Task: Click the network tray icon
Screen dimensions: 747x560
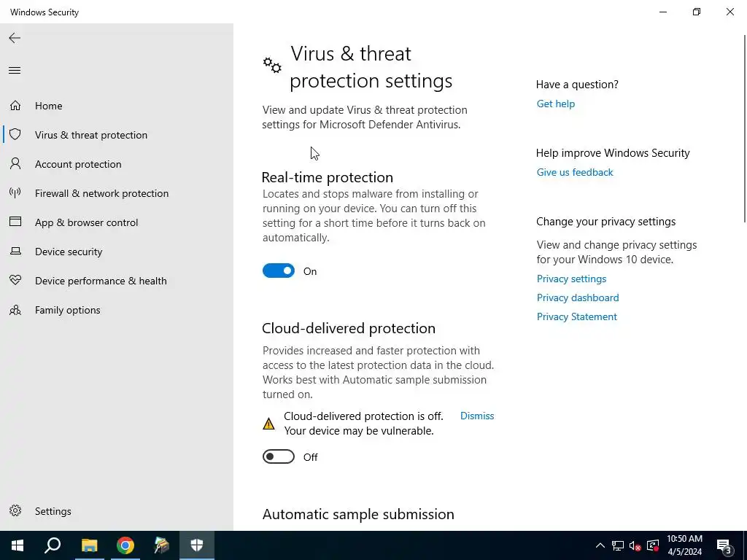Action: (618, 545)
